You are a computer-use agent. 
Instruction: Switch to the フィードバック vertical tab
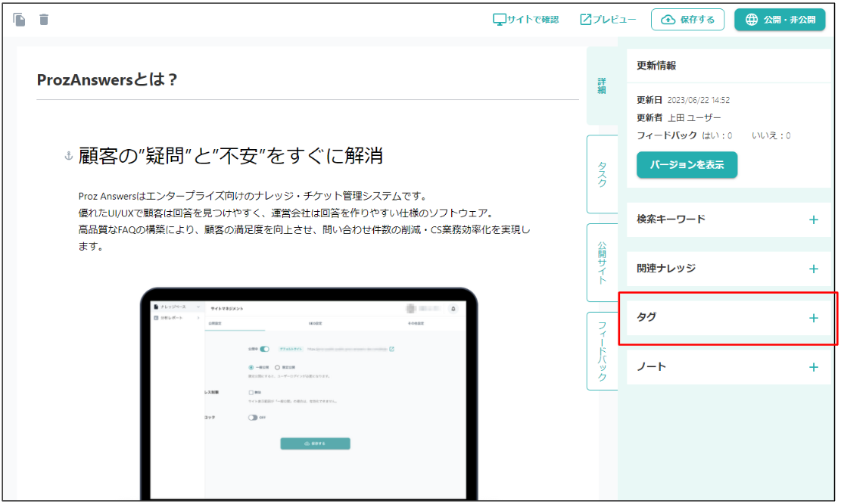tap(603, 351)
